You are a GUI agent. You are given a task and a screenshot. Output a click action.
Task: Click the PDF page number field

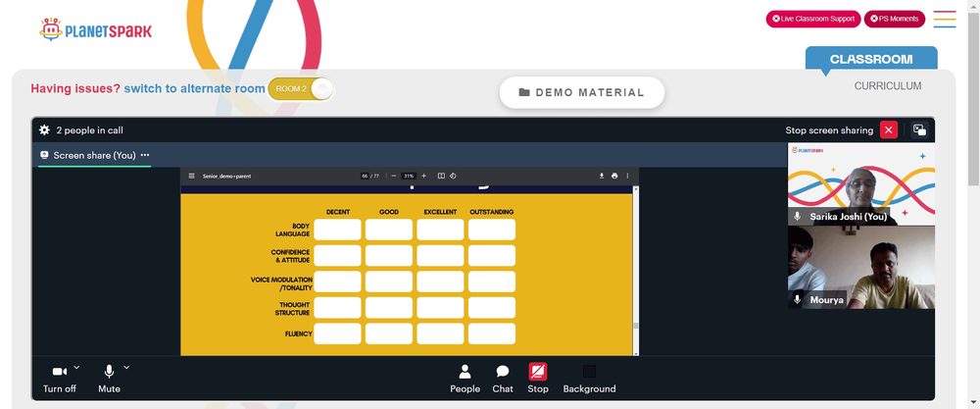pos(365,176)
